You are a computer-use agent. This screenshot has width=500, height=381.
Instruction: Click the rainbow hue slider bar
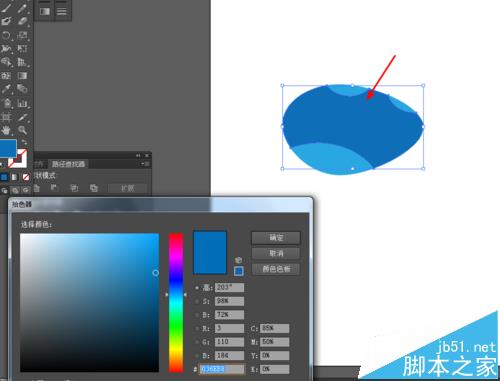click(x=176, y=302)
